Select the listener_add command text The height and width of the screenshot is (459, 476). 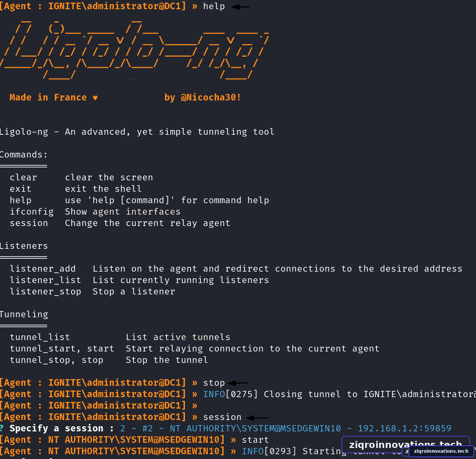43,269
